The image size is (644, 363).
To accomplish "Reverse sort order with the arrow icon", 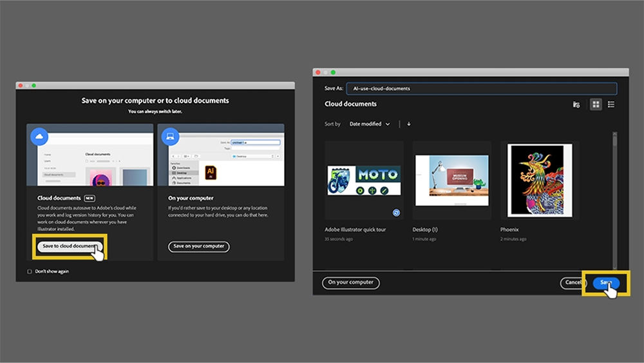I will point(409,124).
